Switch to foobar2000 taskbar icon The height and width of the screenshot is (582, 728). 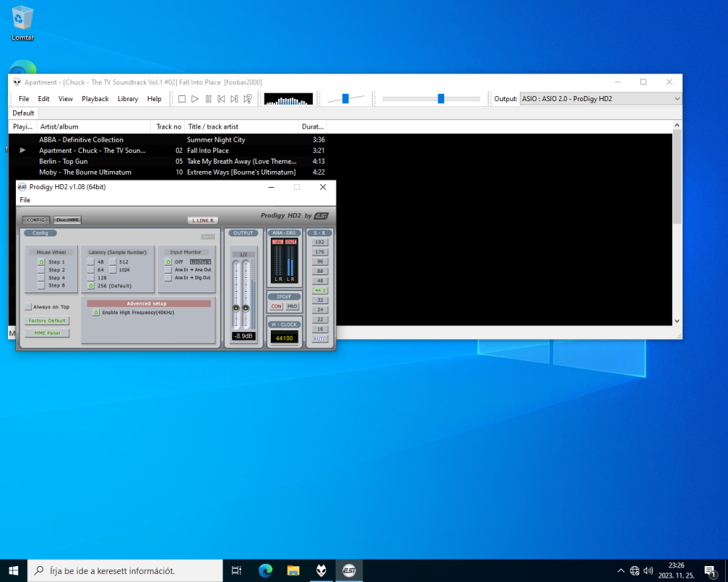point(321,570)
